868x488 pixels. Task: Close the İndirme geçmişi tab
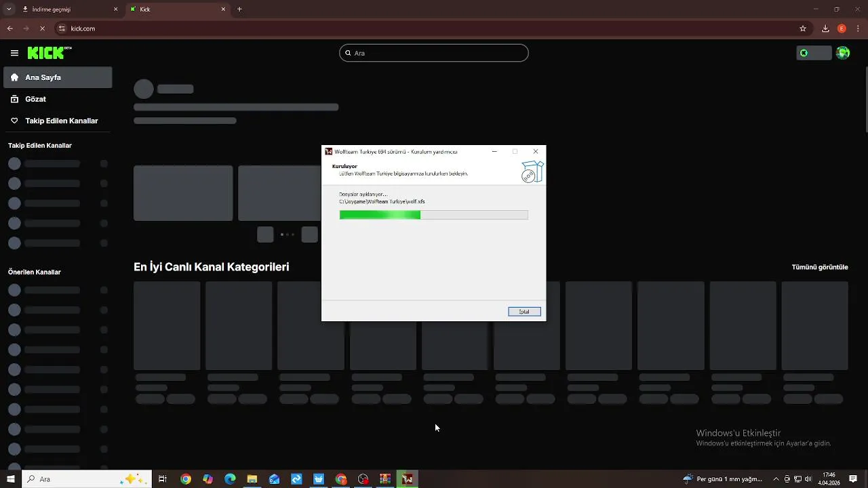[115, 9]
